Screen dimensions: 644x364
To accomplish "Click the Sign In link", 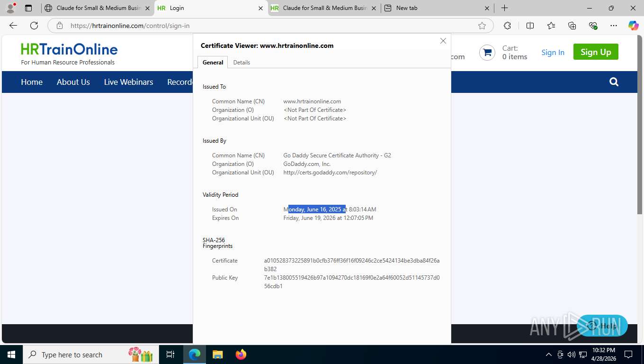I will point(553,52).
